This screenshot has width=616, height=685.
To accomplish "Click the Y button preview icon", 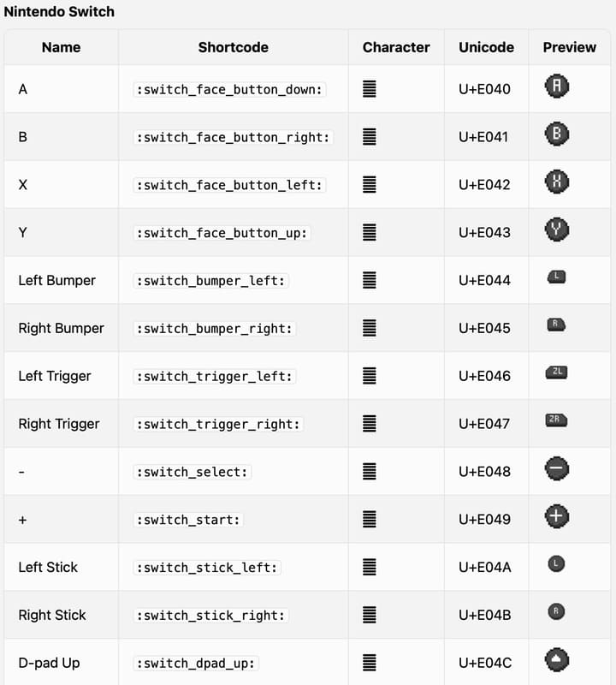I will tap(556, 230).
